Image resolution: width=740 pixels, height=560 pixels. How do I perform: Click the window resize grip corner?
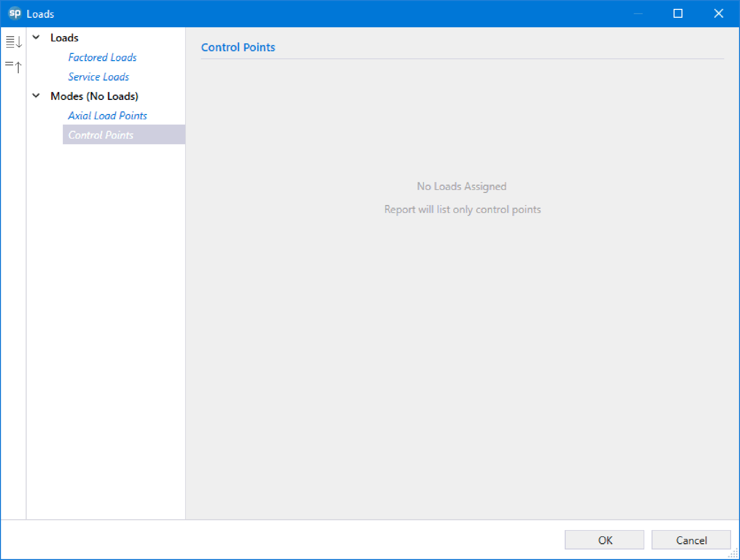click(733, 553)
